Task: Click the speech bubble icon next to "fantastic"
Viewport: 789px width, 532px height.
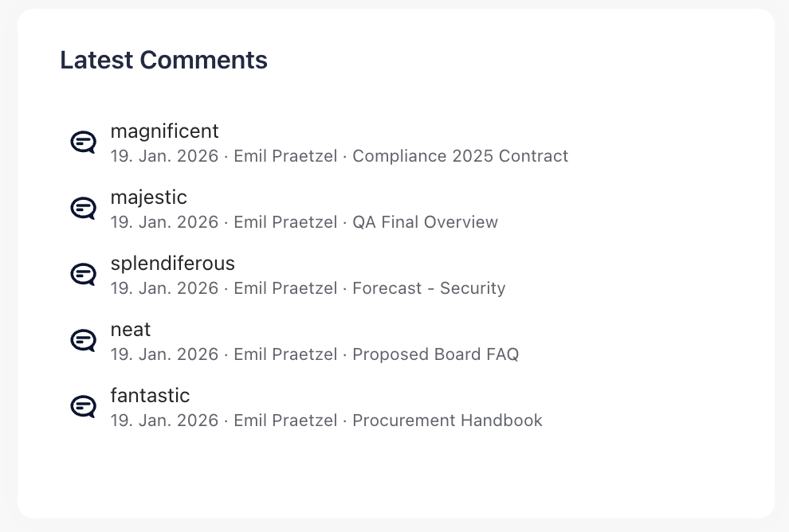Action: tap(83, 406)
